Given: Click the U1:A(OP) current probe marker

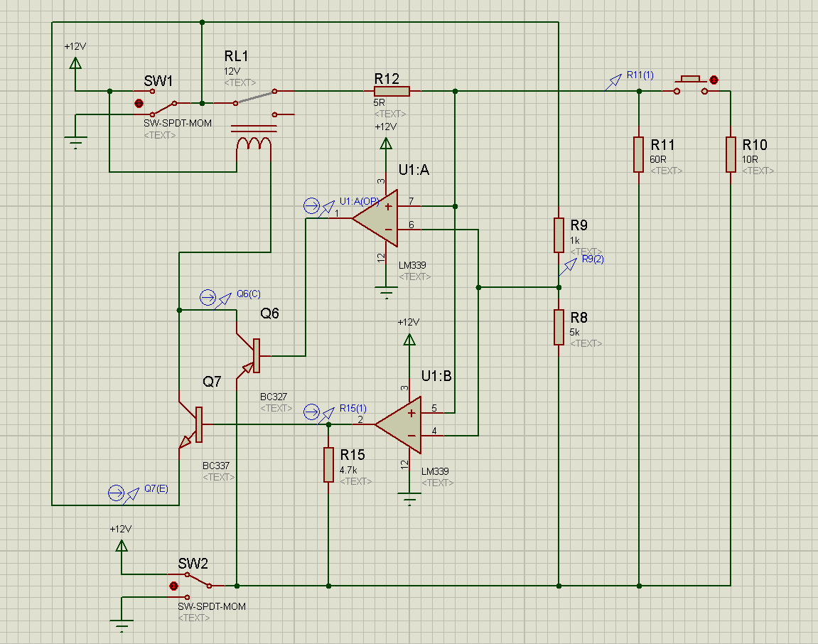Looking at the screenshot, I should pyautogui.click(x=311, y=205).
